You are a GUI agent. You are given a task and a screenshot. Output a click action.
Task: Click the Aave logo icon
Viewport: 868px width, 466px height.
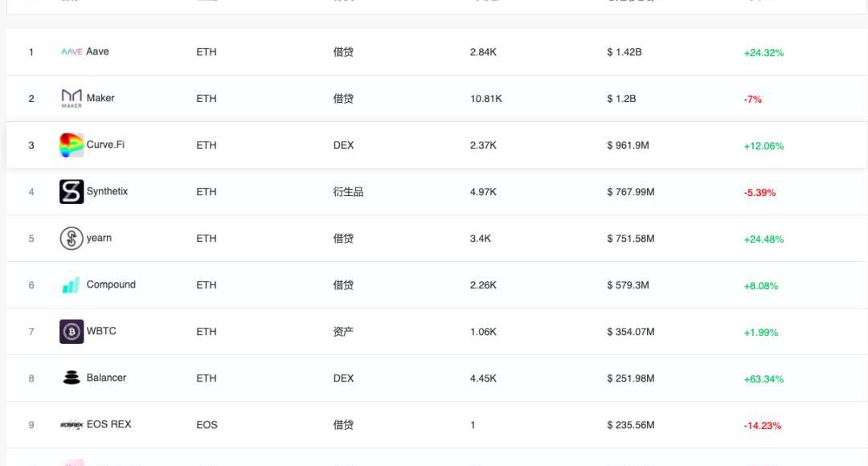(x=72, y=52)
